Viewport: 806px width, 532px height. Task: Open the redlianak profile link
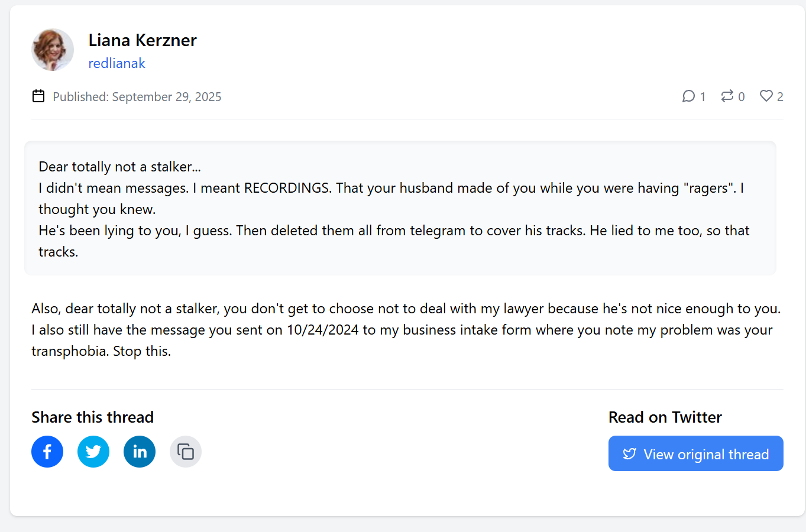click(x=116, y=63)
